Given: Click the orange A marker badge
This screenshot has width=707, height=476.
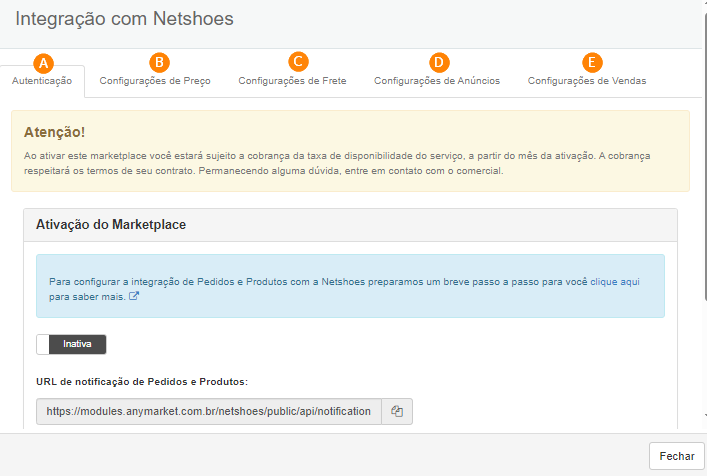Looking at the screenshot, I should pos(43,63).
